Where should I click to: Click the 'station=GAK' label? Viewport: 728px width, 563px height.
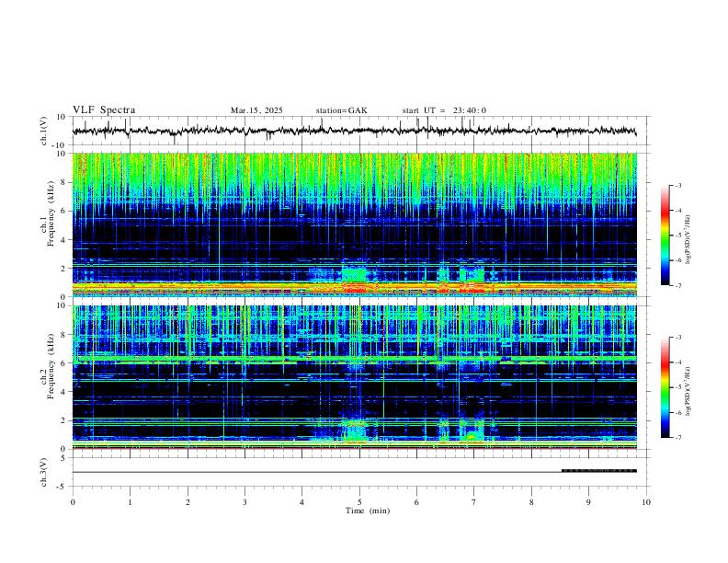pyautogui.click(x=342, y=110)
